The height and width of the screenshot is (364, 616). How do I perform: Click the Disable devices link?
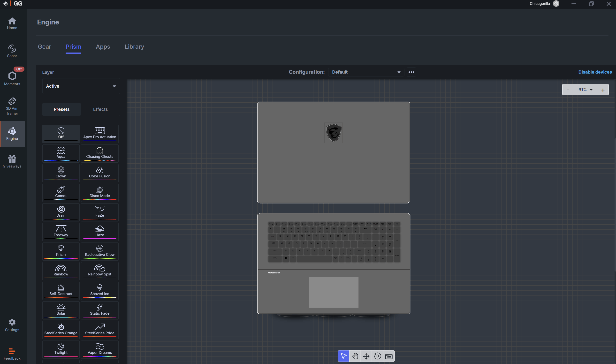595,72
